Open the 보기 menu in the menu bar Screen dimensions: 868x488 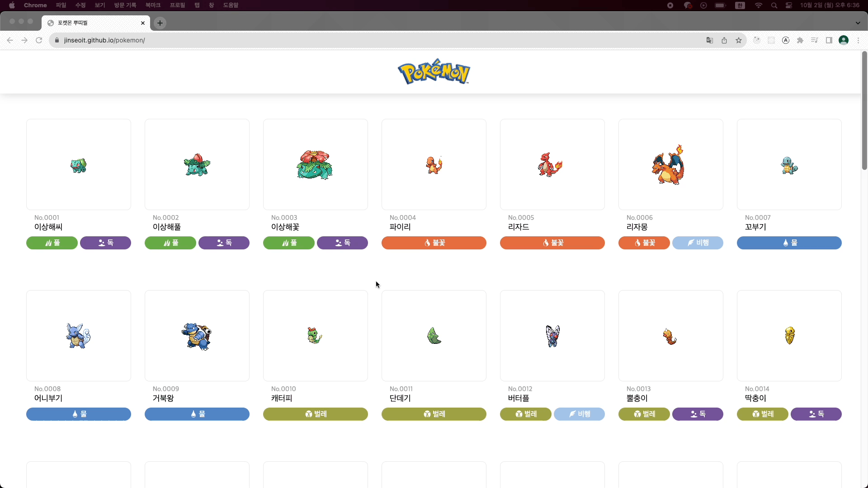[100, 5]
